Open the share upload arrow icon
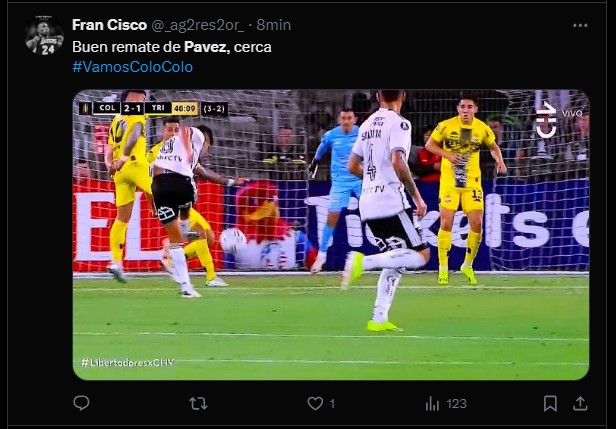The width and height of the screenshot is (616, 429). click(580, 403)
